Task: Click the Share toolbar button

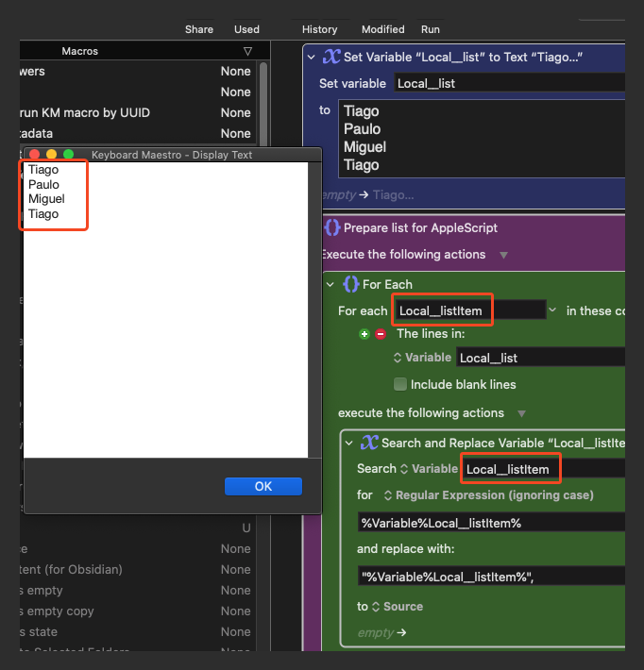Action: [x=199, y=29]
